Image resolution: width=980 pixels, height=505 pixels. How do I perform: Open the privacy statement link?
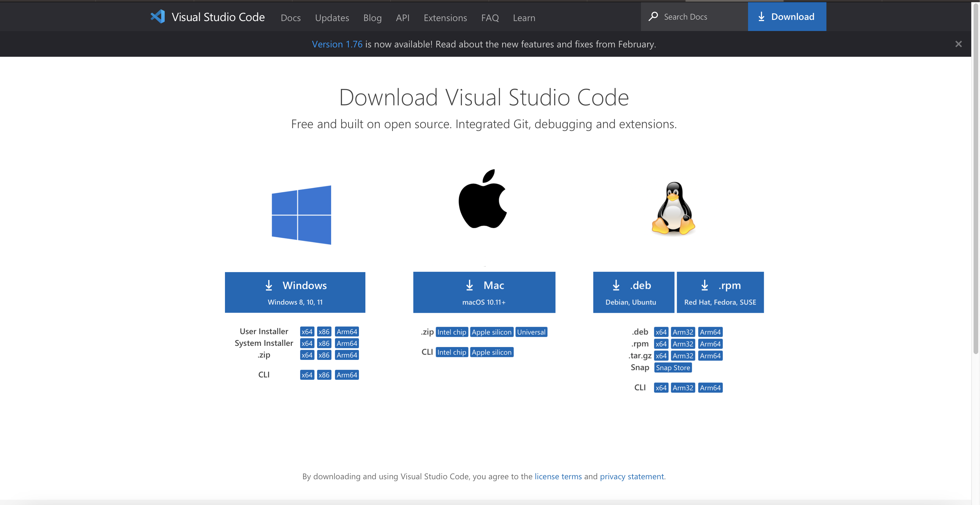pyautogui.click(x=632, y=476)
